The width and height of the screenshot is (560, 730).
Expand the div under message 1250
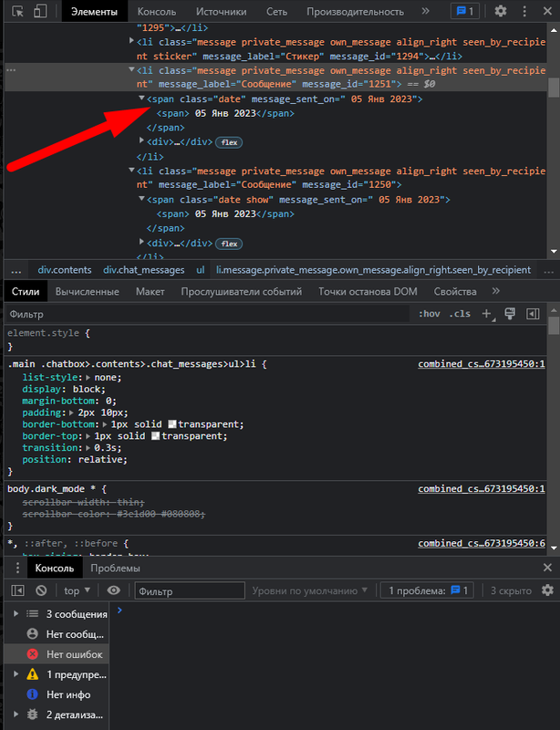click(141, 242)
